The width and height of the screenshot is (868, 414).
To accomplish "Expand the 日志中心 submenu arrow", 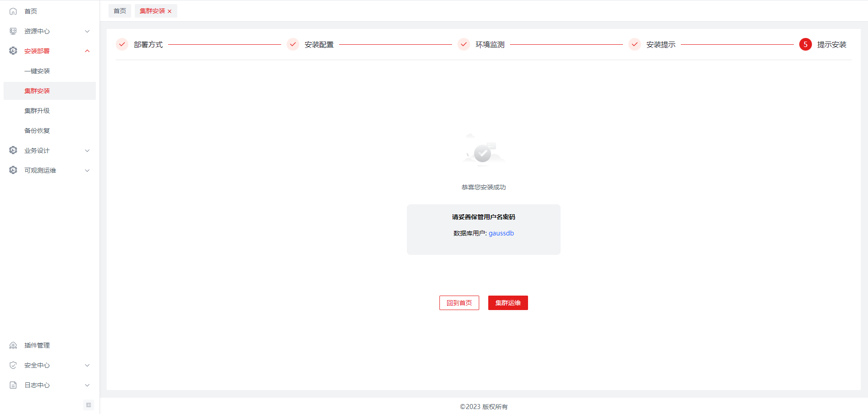I will point(87,385).
